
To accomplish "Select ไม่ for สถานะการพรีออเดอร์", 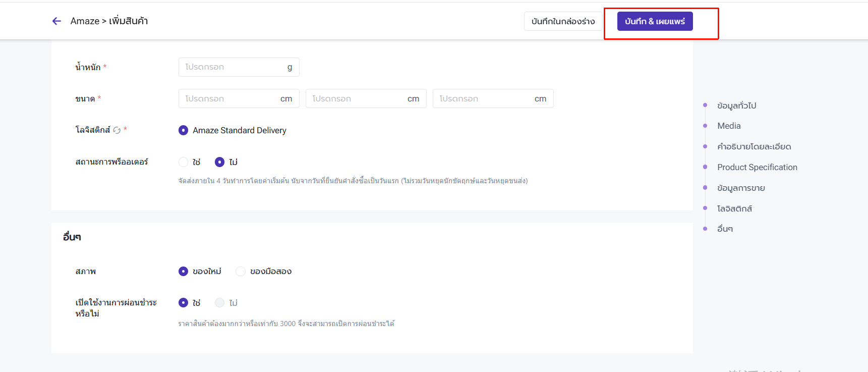I will (x=220, y=162).
